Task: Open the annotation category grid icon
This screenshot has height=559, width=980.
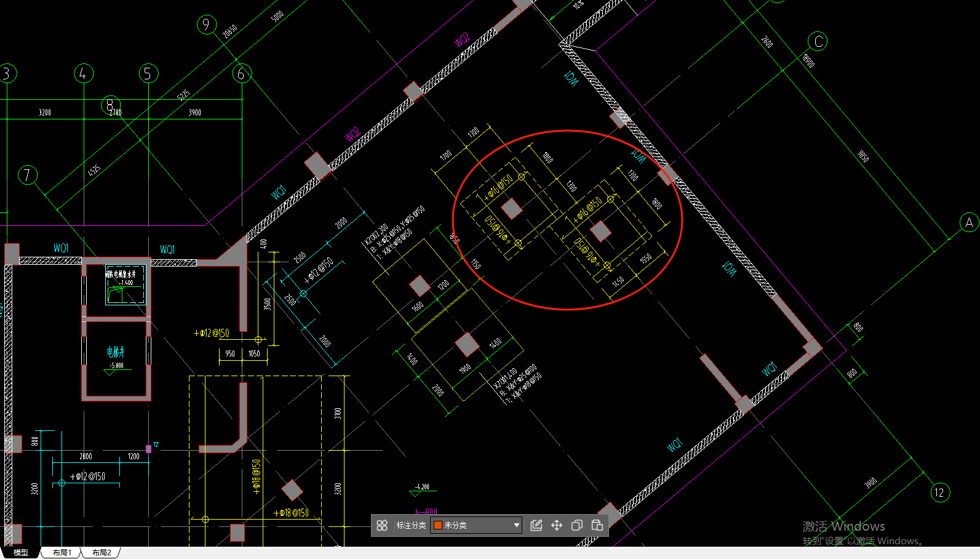Action: click(x=382, y=525)
